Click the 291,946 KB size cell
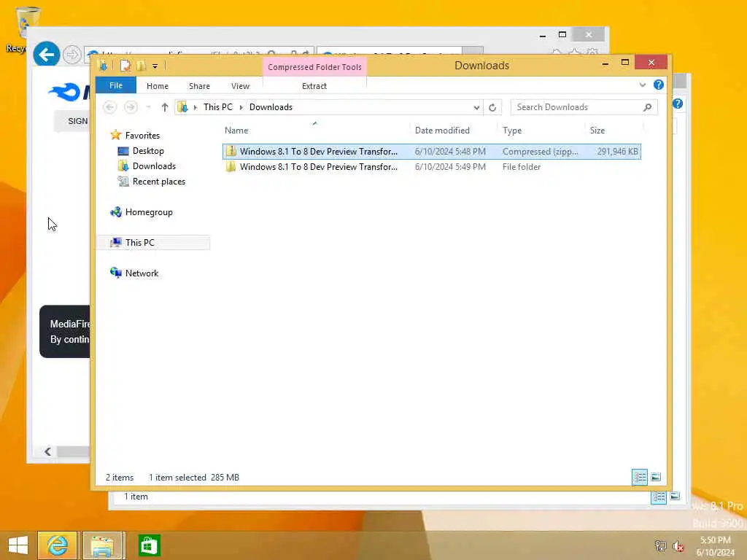 [x=617, y=152]
